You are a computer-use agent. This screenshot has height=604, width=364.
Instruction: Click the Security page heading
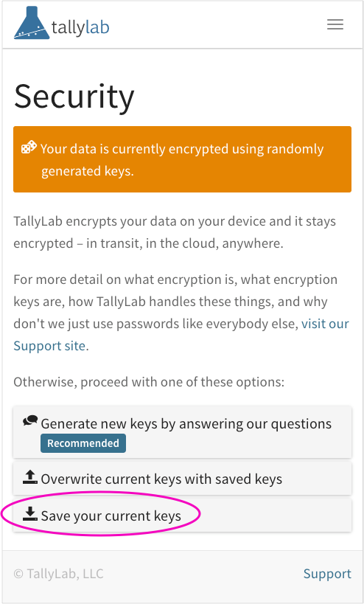pos(74,97)
